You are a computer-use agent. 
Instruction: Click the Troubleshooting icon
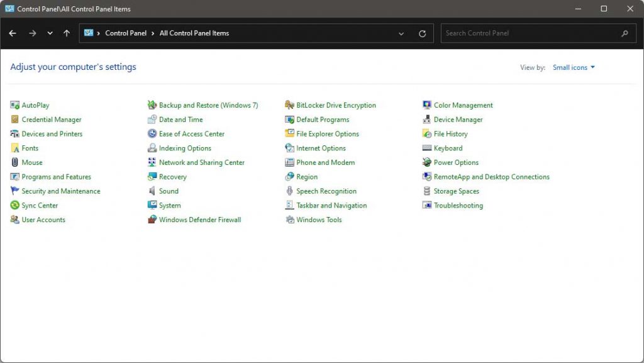click(427, 205)
